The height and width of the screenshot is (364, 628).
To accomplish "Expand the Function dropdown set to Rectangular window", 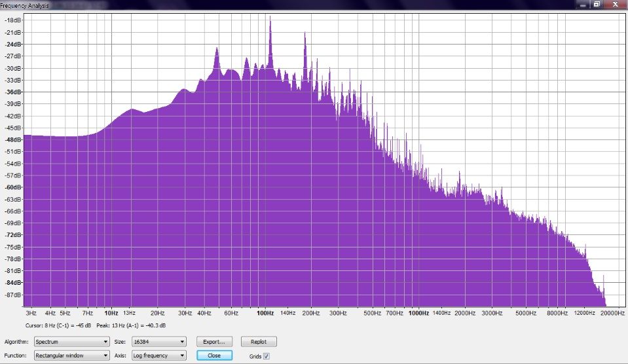I will tap(71, 355).
